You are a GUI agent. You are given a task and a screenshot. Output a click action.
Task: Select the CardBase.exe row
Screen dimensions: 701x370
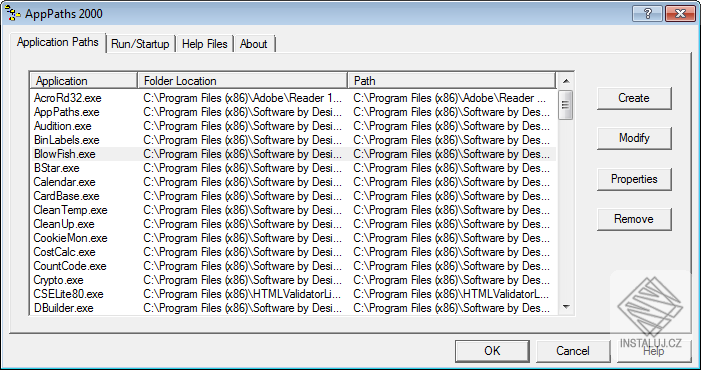point(293,196)
